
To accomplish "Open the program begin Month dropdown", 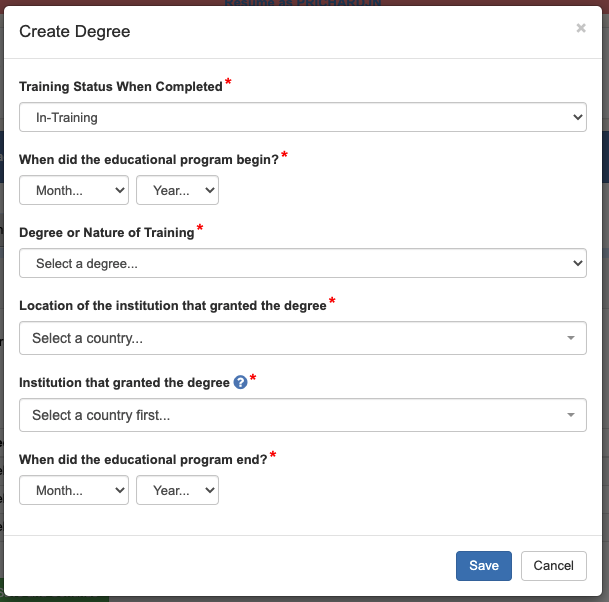I will pyautogui.click(x=74, y=190).
